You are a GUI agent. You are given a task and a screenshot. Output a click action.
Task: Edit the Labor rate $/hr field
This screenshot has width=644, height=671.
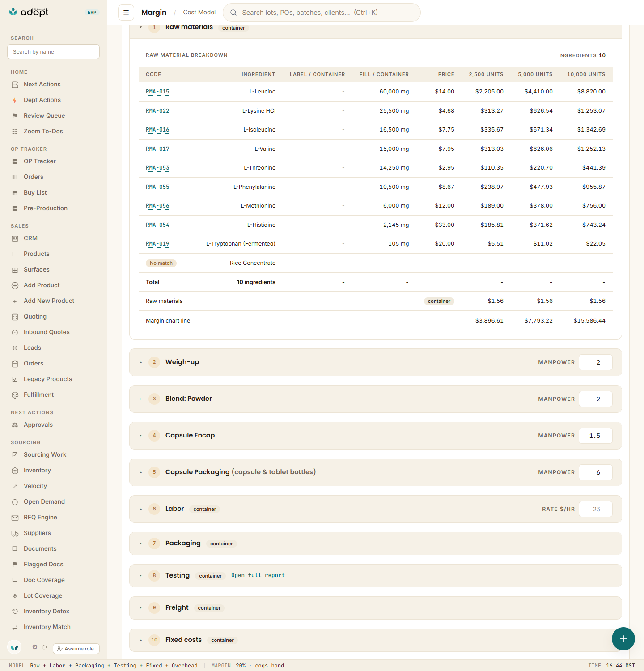[x=596, y=509]
